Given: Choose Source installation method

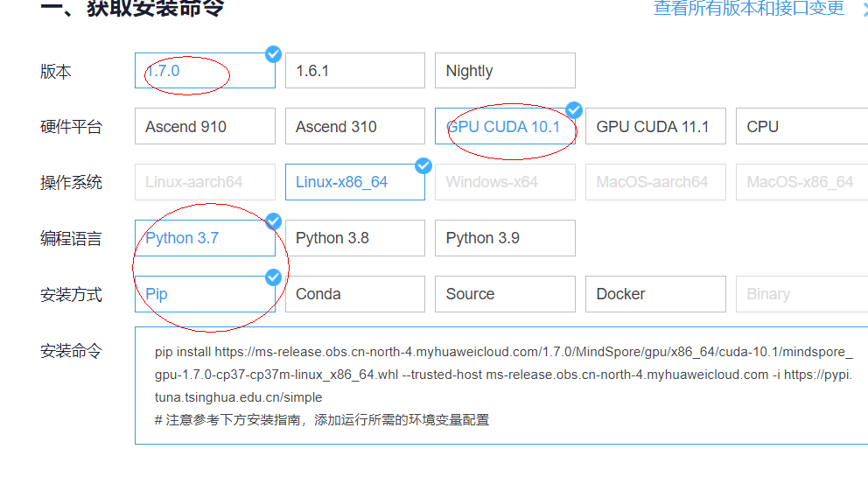Looking at the screenshot, I should [504, 294].
